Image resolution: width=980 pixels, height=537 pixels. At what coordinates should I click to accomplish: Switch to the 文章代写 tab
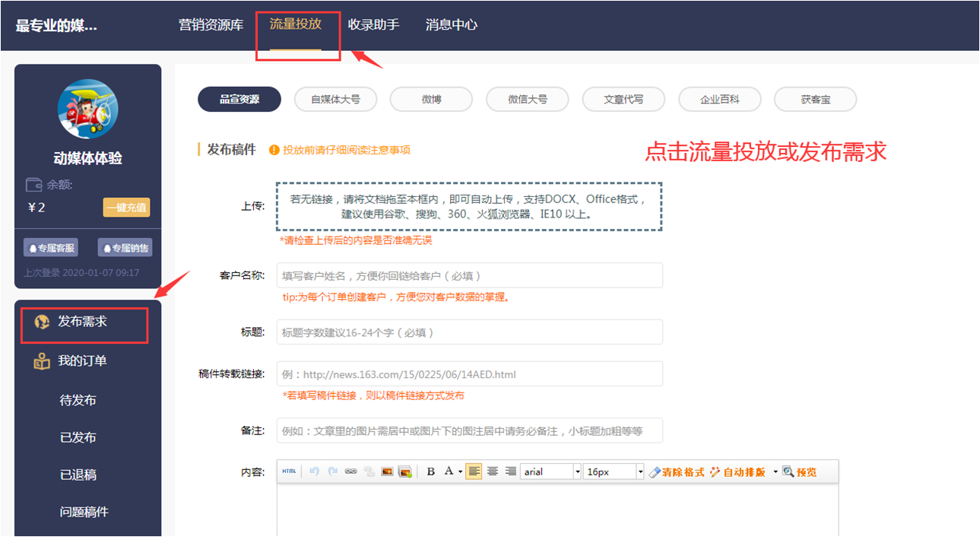coord(623,99)
